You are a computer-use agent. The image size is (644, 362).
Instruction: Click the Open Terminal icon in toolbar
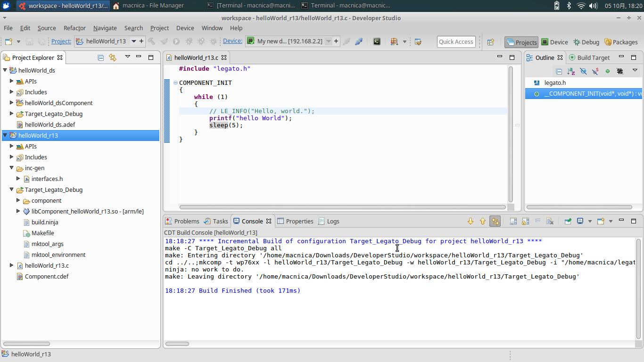tap(377, 41)
